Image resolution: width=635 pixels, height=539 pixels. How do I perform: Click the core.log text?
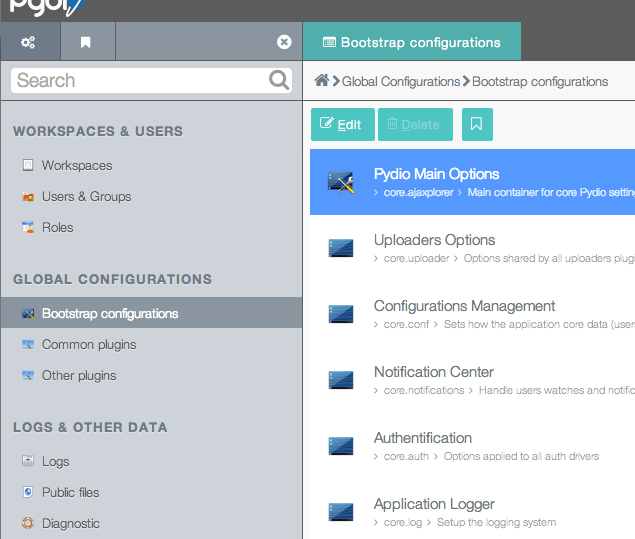pos(403,522)
